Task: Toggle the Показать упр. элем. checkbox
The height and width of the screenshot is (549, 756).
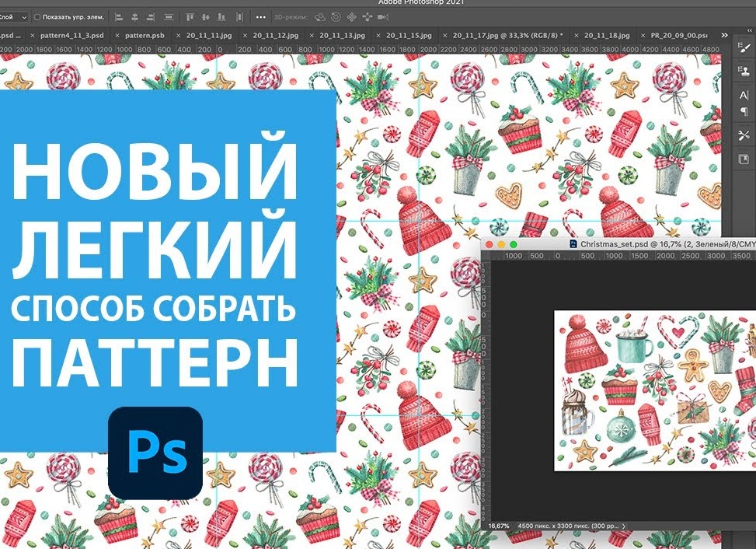Action: [x=37, y=17]
